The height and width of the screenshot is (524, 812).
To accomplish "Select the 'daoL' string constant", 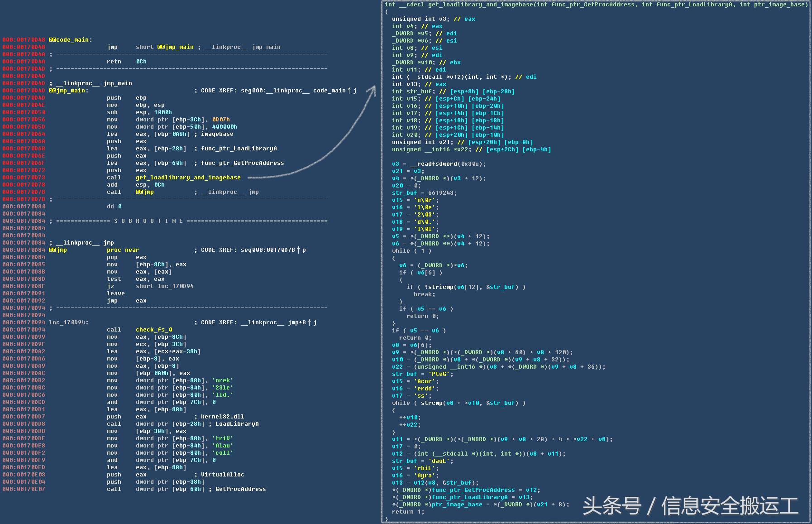I will tap(439, 461).
